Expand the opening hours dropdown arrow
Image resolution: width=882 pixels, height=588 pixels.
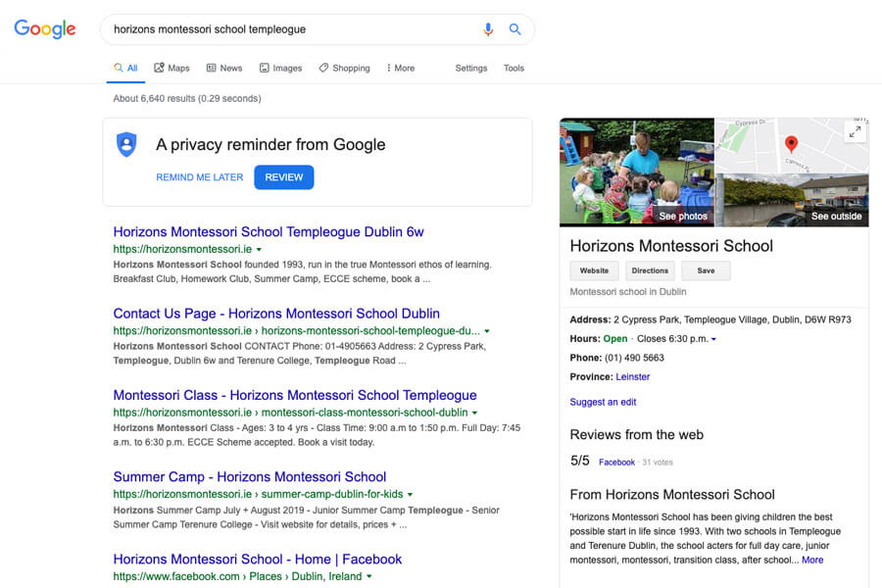[x=713, y=339]
